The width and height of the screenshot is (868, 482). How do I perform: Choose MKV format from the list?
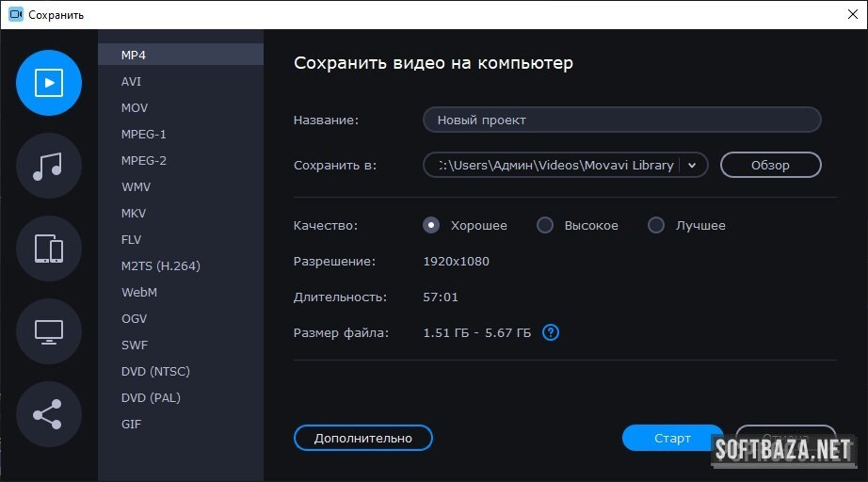(134, 214)
